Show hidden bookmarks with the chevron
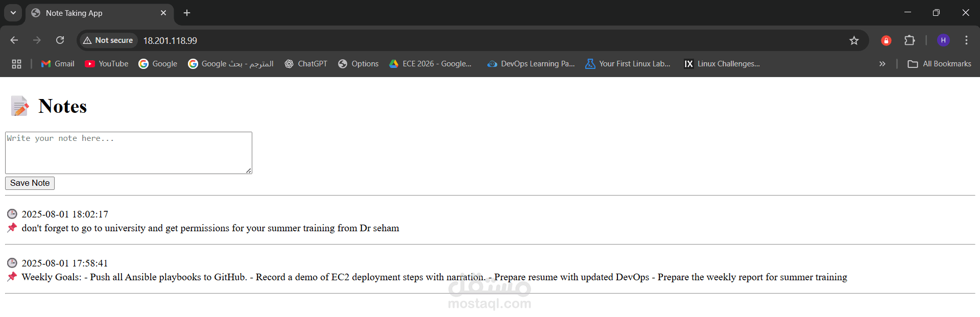 (x=882, y=64)
